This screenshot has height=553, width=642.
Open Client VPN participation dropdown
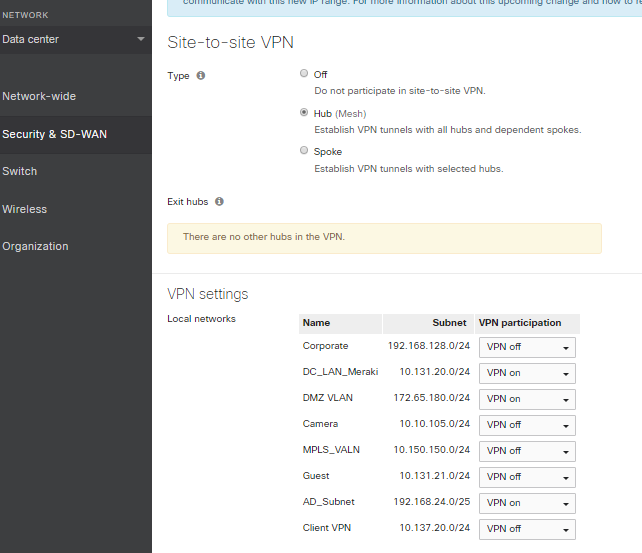[x=527, y=529]
